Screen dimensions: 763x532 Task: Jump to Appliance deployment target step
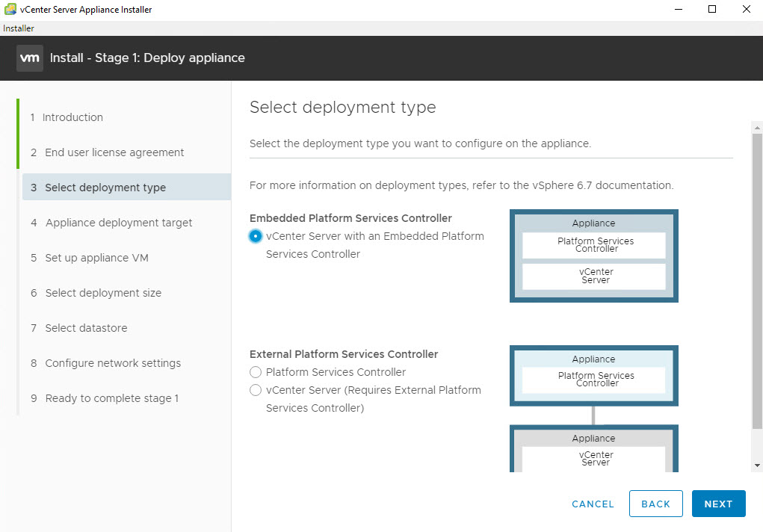(x=118, y=223)
